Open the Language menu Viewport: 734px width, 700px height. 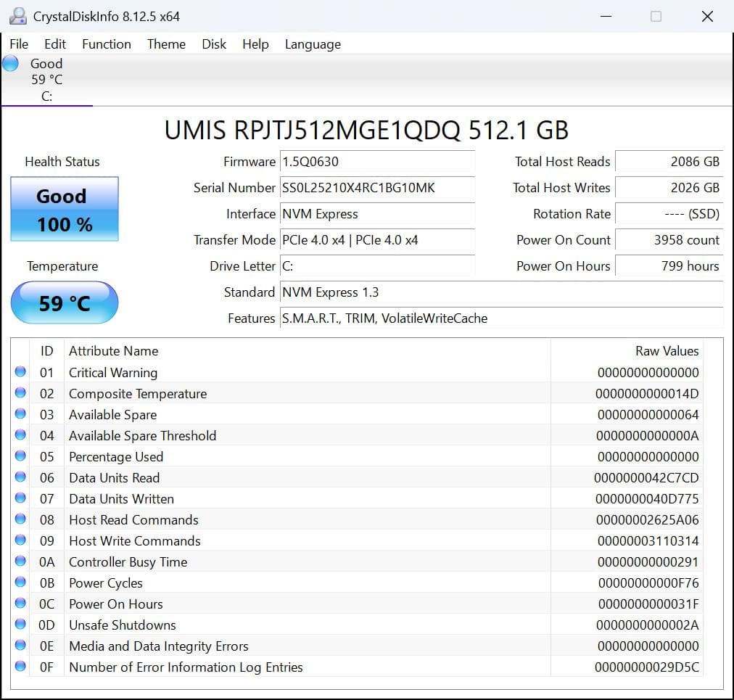(x=312, y=44)
